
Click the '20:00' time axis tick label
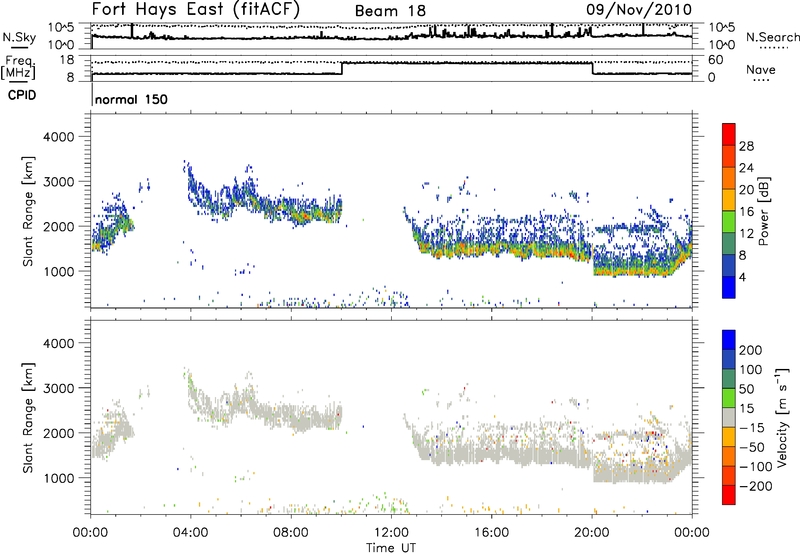[592, 533]
